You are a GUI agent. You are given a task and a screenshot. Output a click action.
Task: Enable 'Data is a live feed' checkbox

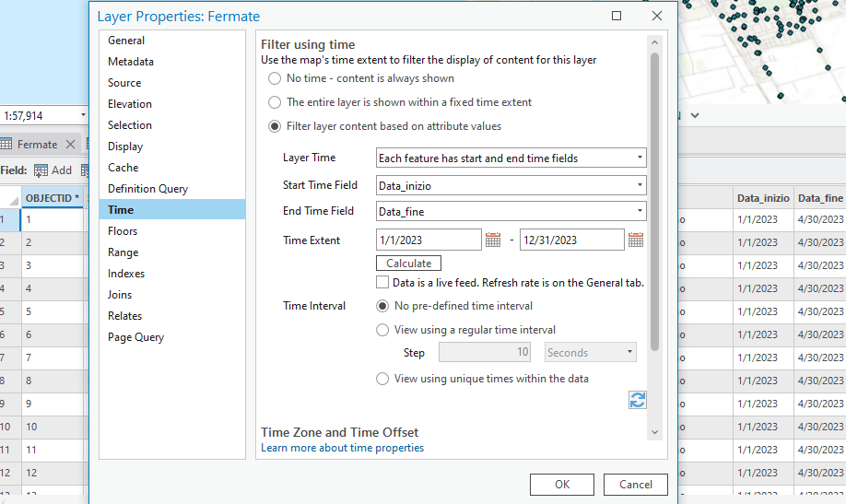click(382, 283)
